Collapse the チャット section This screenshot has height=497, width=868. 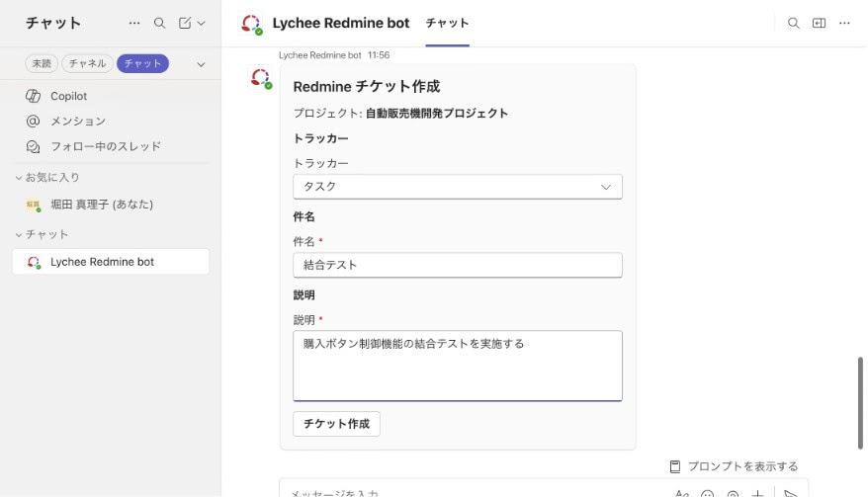[43, 234]
